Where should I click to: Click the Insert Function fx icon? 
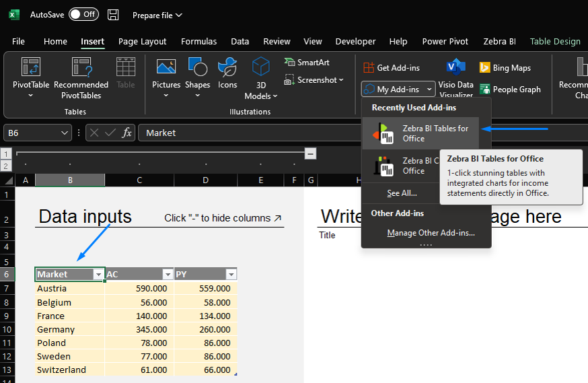click(126, 133)
